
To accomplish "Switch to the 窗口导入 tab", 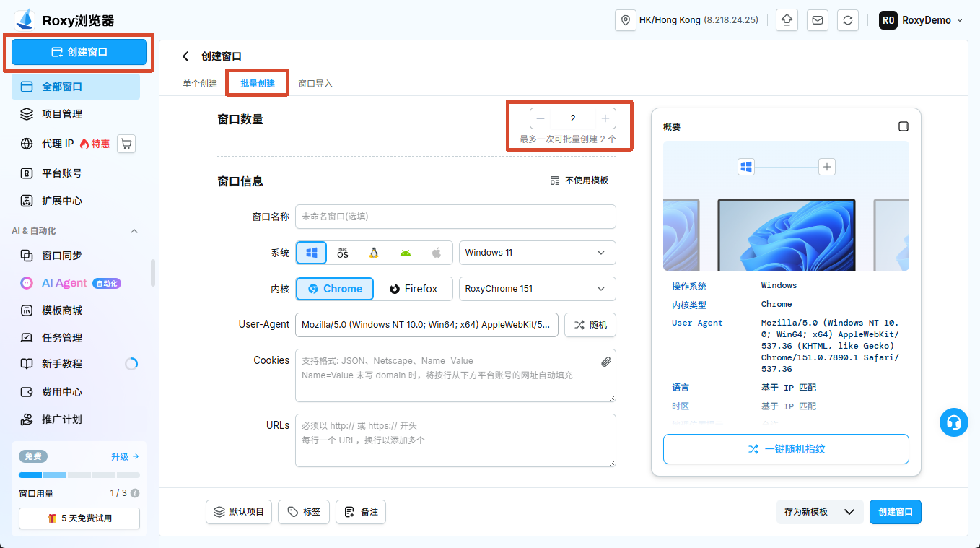I will pos(315,84).
